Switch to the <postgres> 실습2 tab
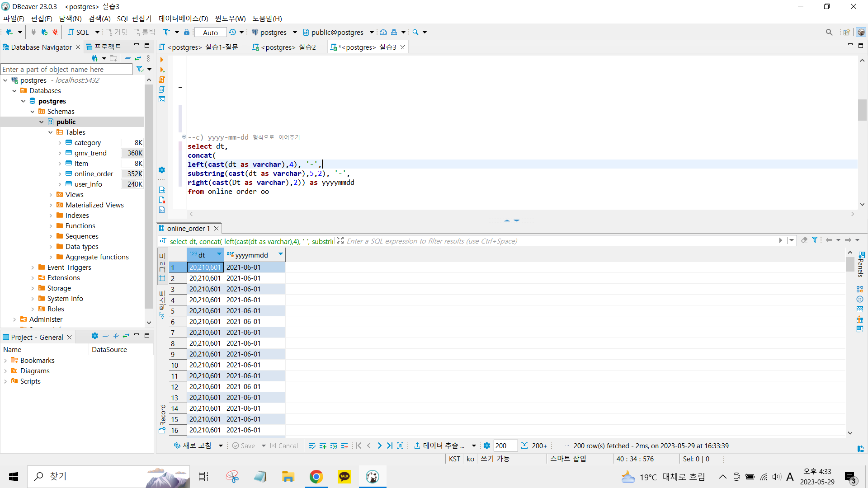The width and height of the screenshot is (868, 488). click(285, 47)
